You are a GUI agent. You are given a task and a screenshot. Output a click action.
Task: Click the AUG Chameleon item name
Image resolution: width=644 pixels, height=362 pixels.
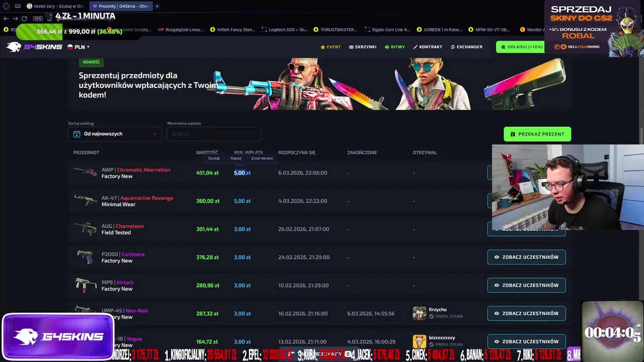click(x=123, y=226)
